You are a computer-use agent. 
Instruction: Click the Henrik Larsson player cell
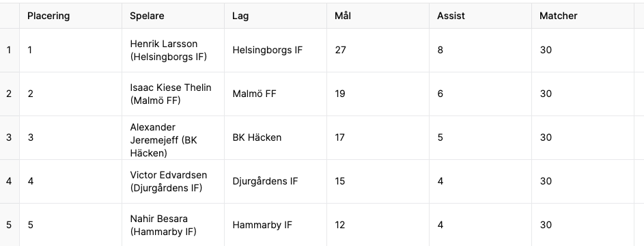coord(173,50)
